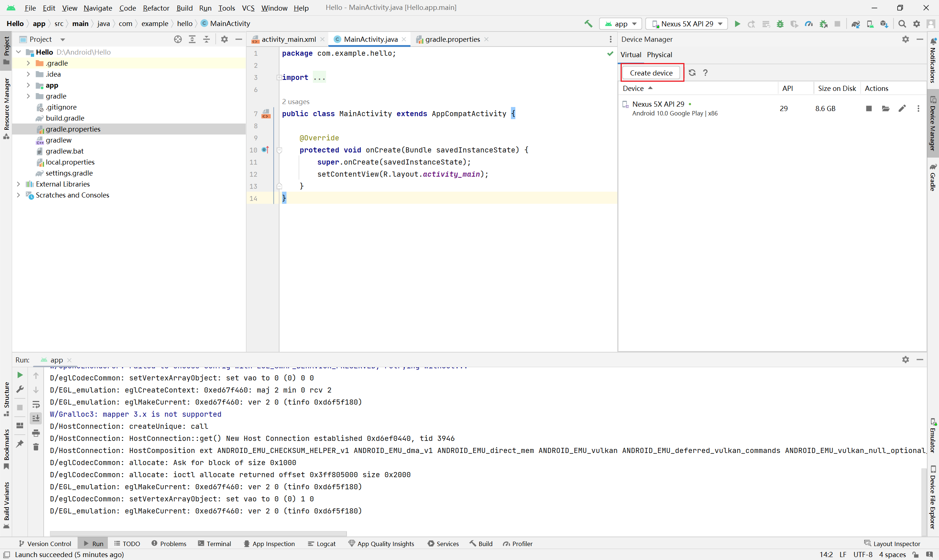Toggle the Bookmarks tool window
This screenshot has width=939, height=560.
click(6, 449)
